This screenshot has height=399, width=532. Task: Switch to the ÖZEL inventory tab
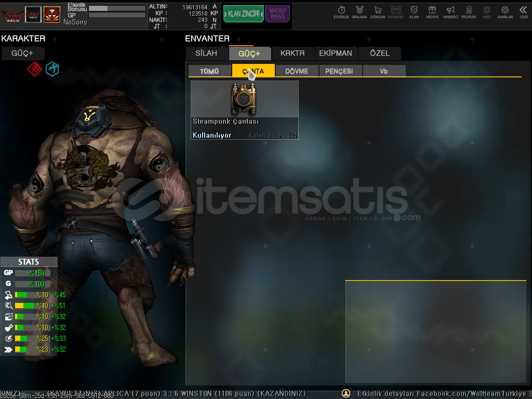(x=380, y=54)
